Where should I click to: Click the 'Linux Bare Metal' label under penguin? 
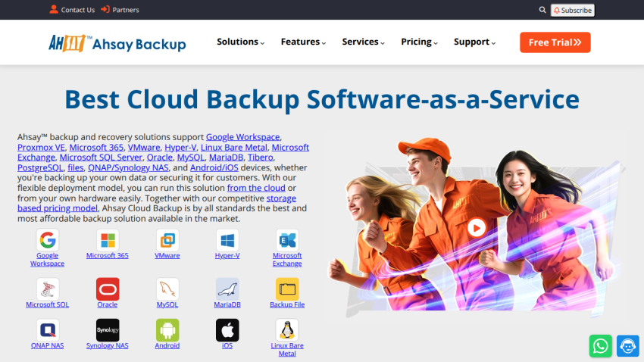click(x=287, y=350)
